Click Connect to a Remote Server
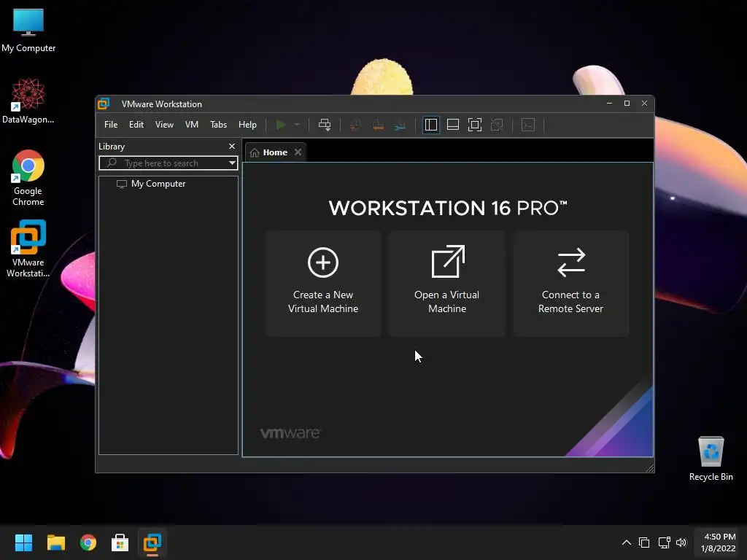 tap(570, 284)
